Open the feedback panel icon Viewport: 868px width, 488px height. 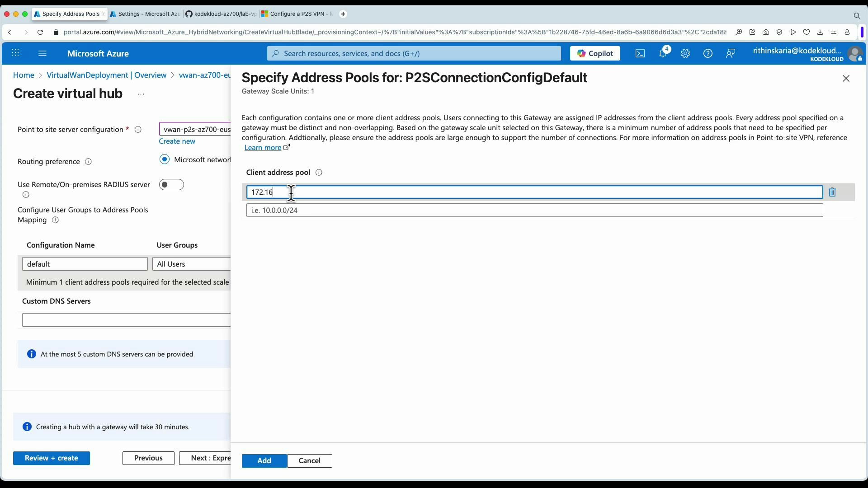click(x=731, y=53)
